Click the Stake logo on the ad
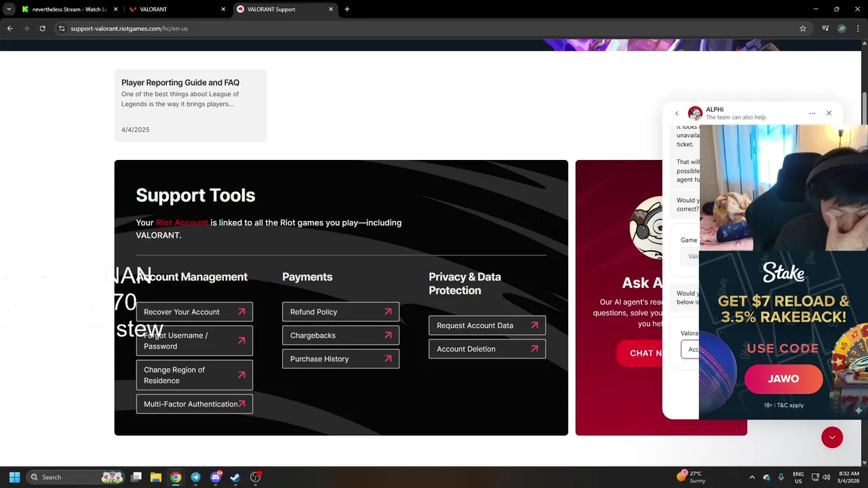Image resolution: width=868 pixels, height=488 pixels. 783,273
